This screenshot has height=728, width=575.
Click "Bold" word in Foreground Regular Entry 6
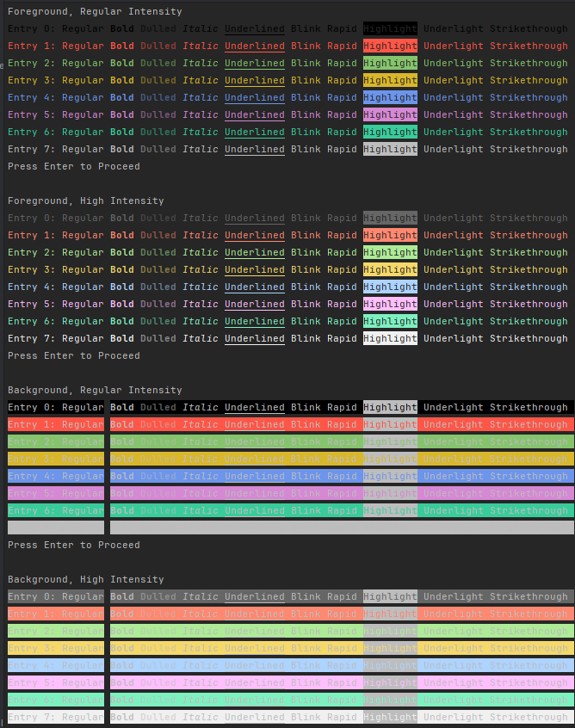pos(121,133)
